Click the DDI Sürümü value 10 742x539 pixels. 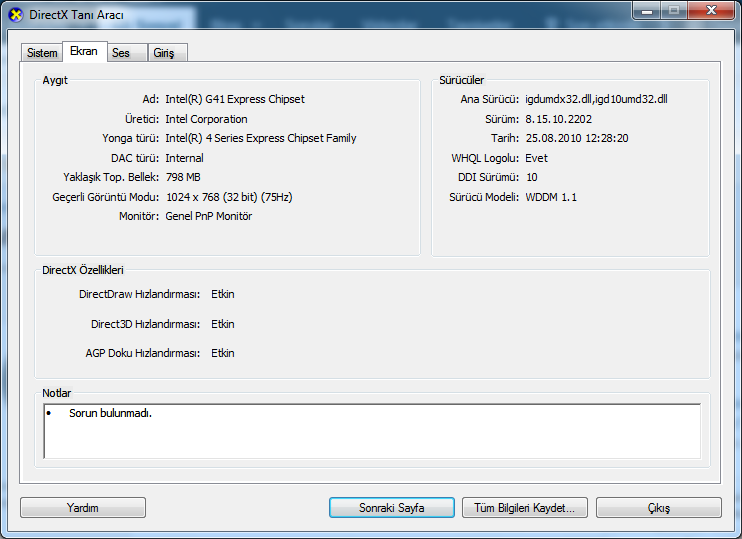point(531,177)
